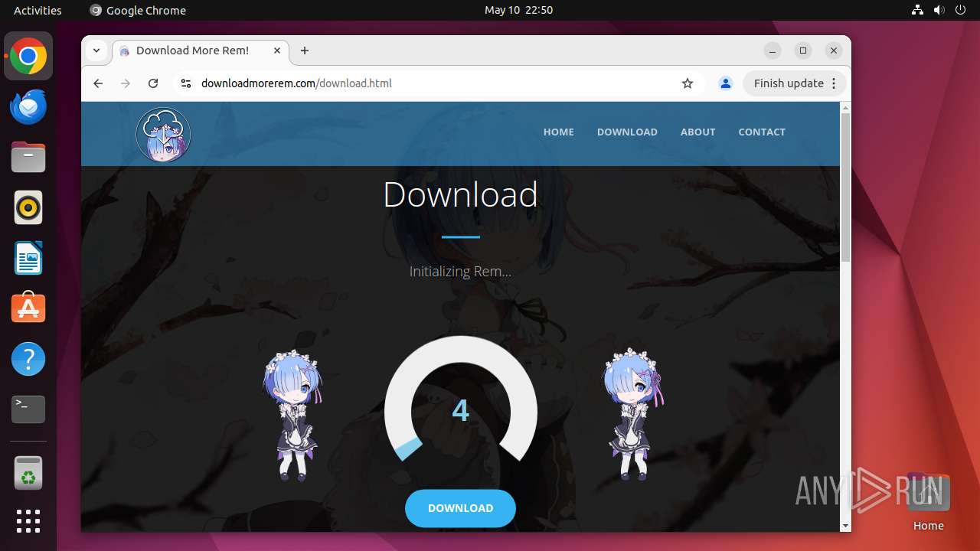Close the Chrome window
Viewport: 980px width, 551px height.
pyautogui.click(x=834, y=51)
